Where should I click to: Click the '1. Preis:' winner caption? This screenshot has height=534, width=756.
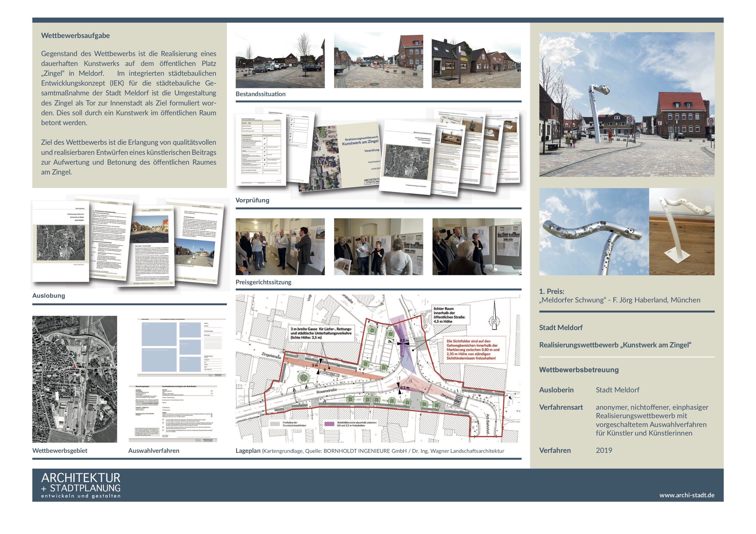[x=551, y=291]
